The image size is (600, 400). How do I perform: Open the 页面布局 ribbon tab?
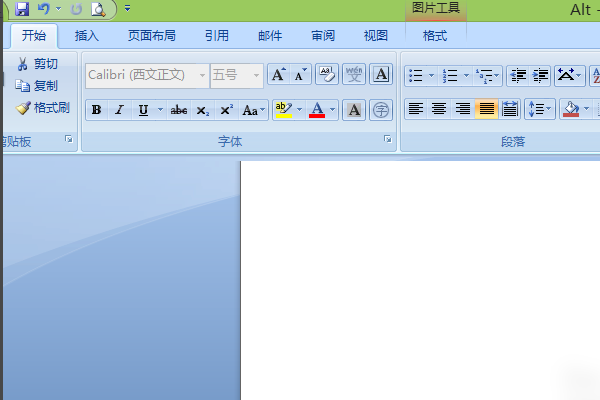(x=152, y=36)
